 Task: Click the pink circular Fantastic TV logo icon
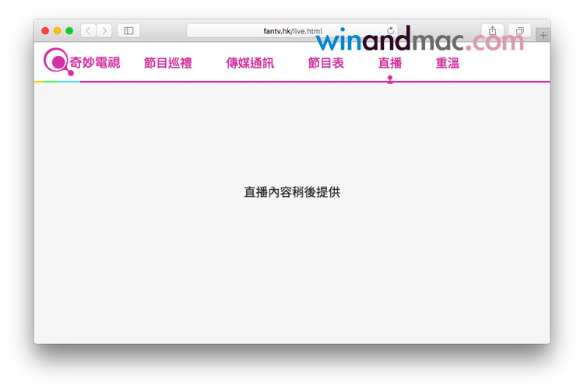click(56, 61)
